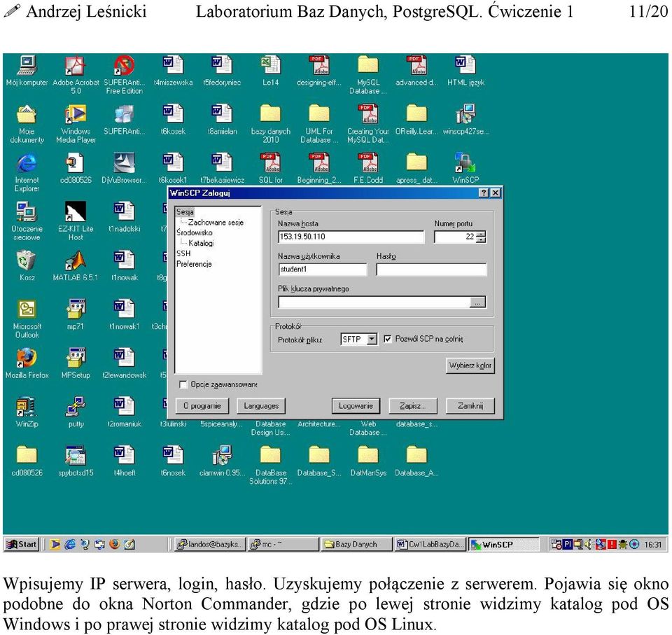Click the O programie button
This screenshot has width=672, height=635.
202,405
